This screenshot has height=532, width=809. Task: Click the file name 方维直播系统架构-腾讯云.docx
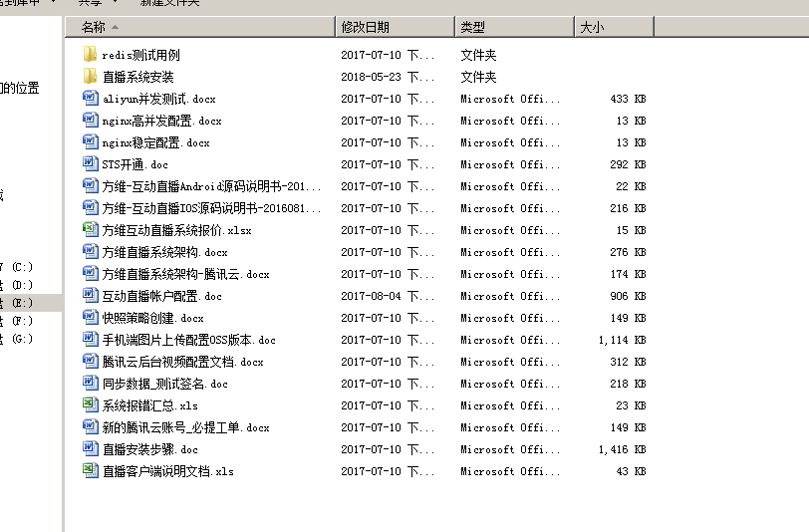tap(185, 274)
